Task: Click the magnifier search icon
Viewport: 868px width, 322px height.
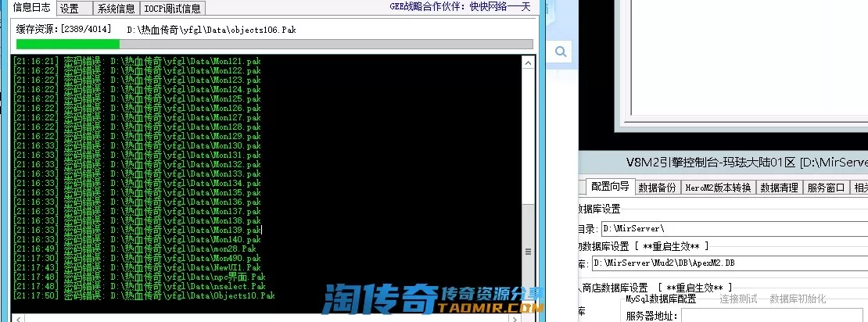Action: (x=561, y=52)
